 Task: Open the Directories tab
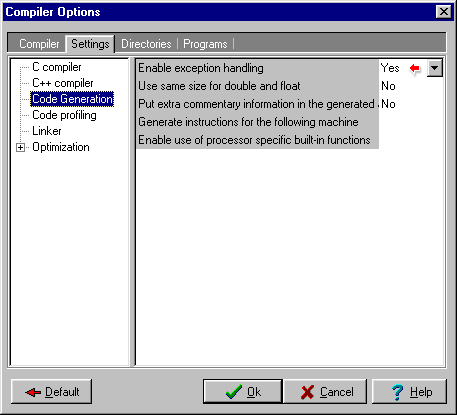click(x=146, y=44)
